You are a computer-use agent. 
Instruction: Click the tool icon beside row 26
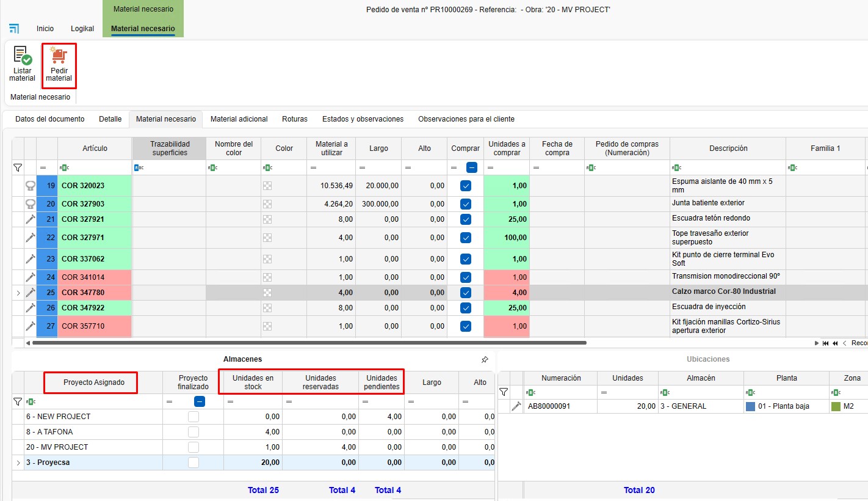pyautogui.click(x=30, y=308)
